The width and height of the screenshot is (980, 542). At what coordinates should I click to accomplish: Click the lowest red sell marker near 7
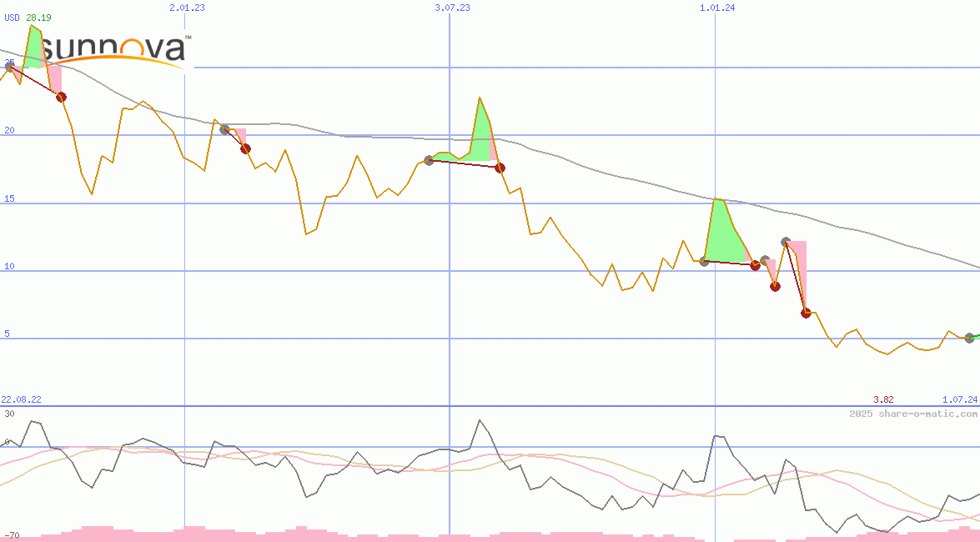(807, 314)
